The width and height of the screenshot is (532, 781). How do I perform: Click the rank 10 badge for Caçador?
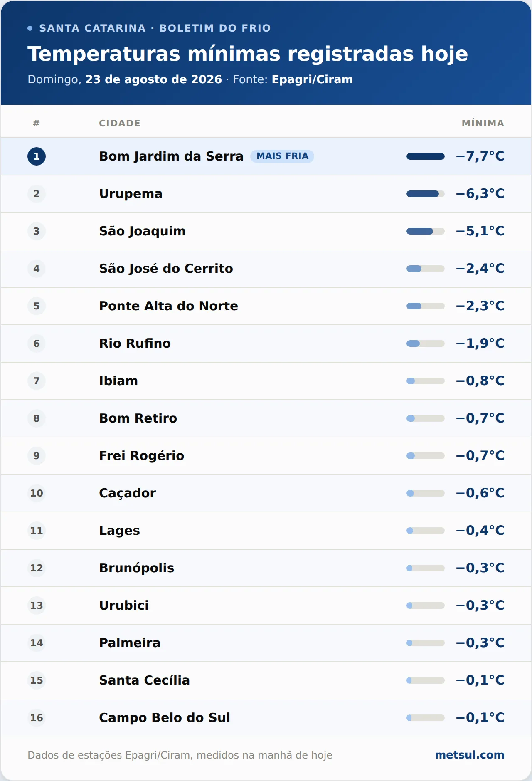click(x=37, y=493)
